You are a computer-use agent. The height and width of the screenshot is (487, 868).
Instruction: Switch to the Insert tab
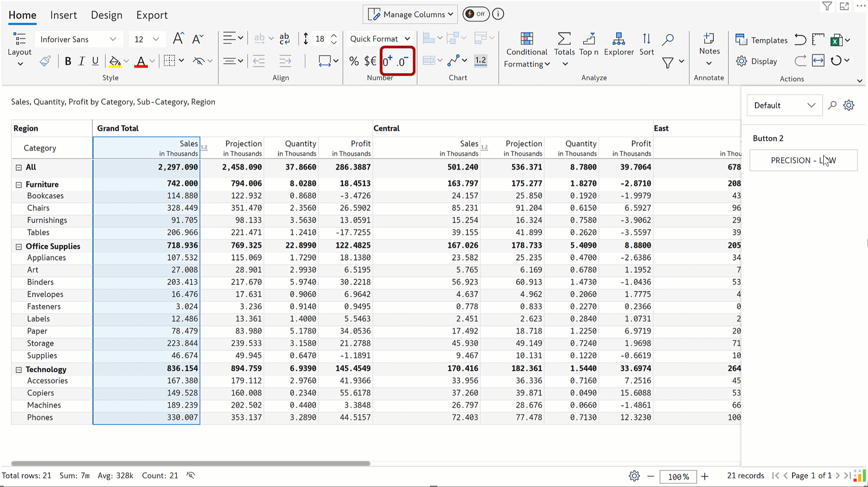pos(63,15)
